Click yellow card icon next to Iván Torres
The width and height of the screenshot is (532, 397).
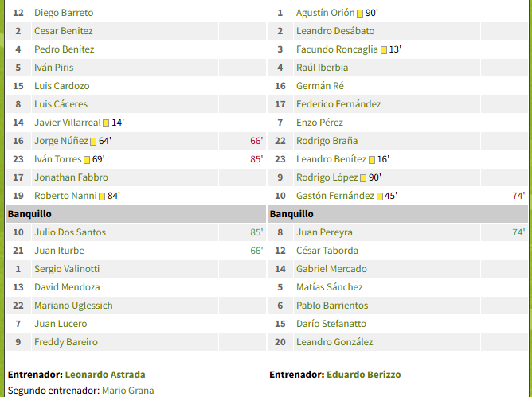(87, 160)
